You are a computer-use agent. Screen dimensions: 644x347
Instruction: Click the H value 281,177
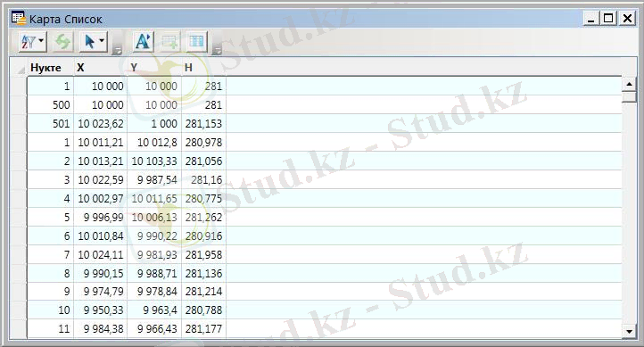click(x=203, y=329)
